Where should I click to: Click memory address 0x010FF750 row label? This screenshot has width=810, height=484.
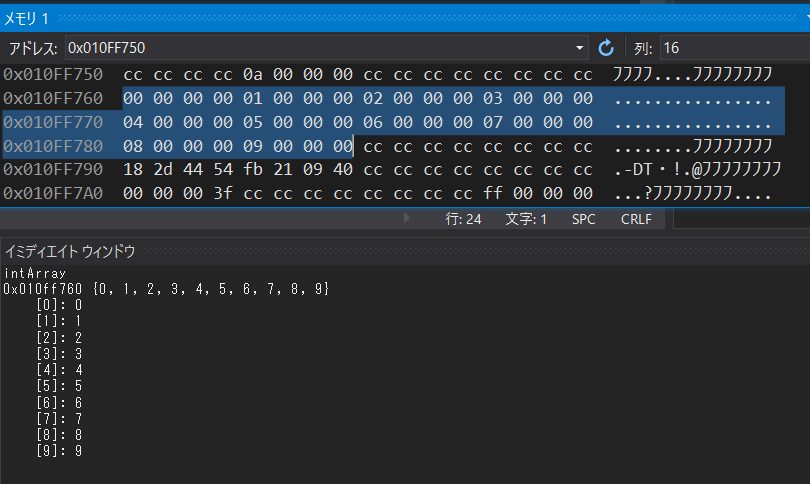[53, 74]
